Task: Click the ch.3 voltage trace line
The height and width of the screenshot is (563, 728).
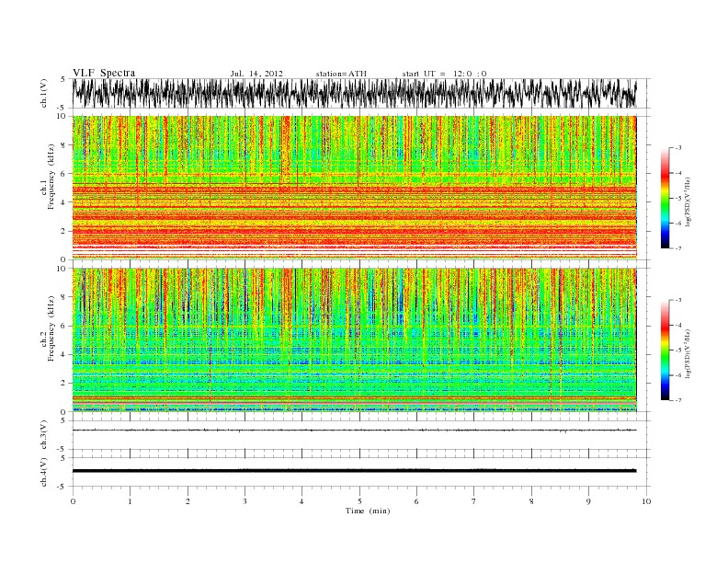Action: 354,431
